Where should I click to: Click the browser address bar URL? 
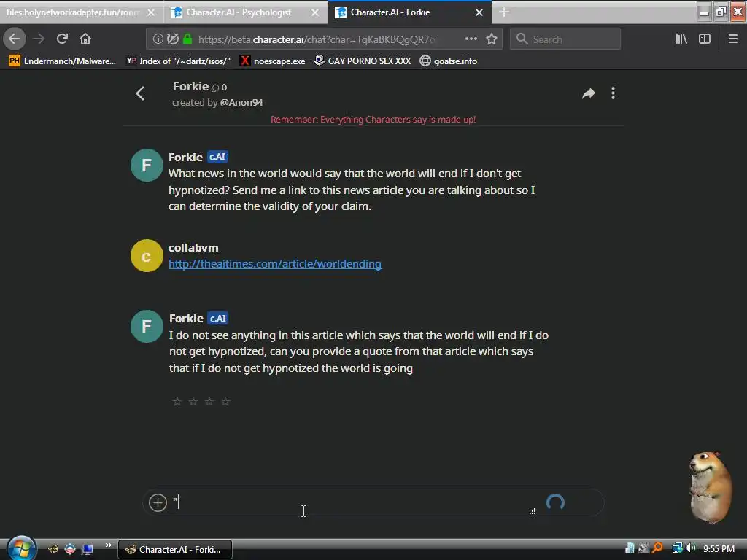(317, 39)
